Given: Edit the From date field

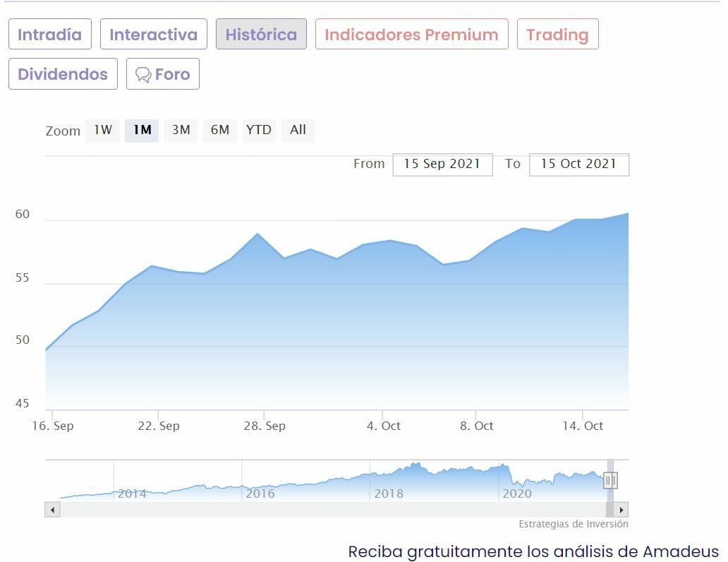Looking at the screenshot, I should (x=442, y=165).
